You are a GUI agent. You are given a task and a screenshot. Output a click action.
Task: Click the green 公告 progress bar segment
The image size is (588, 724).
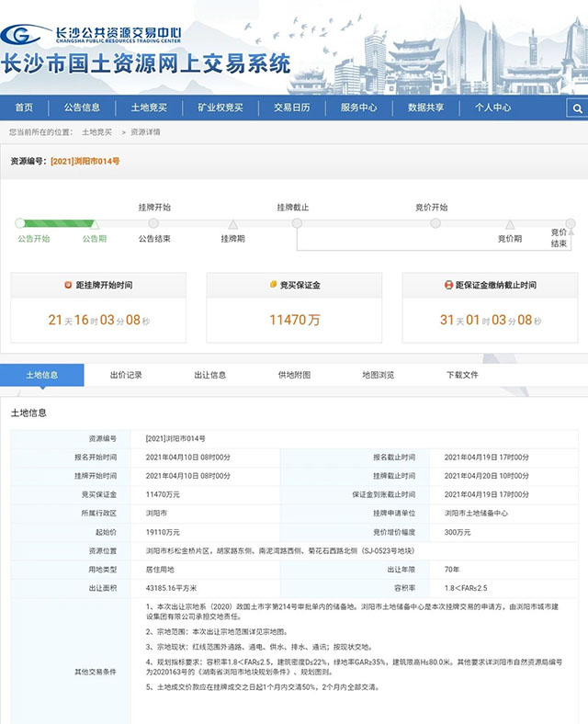pos(55,223)
